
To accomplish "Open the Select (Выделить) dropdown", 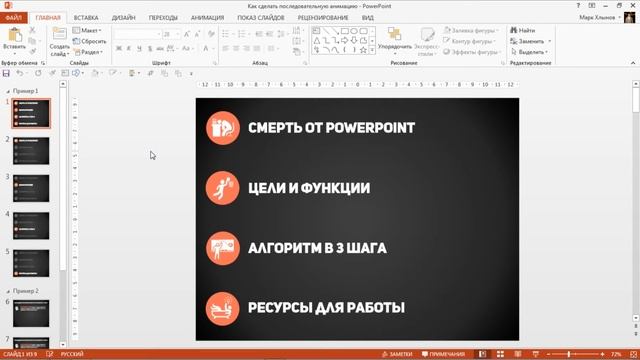I will click(x=529, y=52).
